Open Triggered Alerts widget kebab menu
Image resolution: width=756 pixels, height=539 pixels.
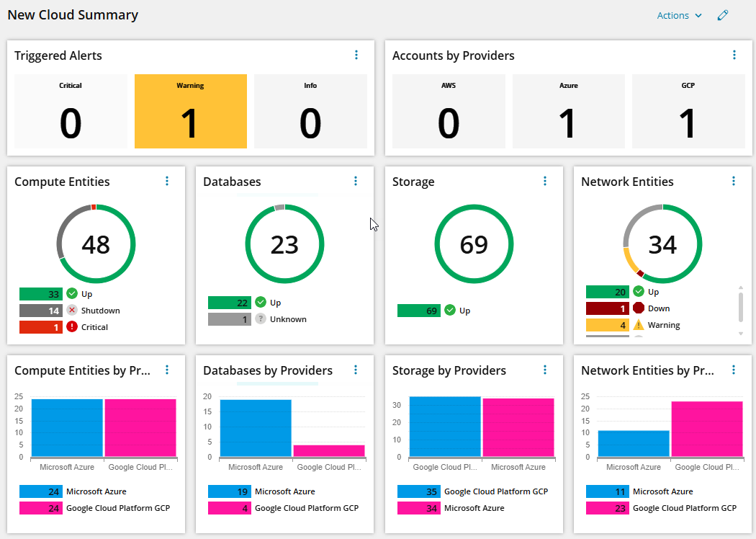click(x=356, y=55)
